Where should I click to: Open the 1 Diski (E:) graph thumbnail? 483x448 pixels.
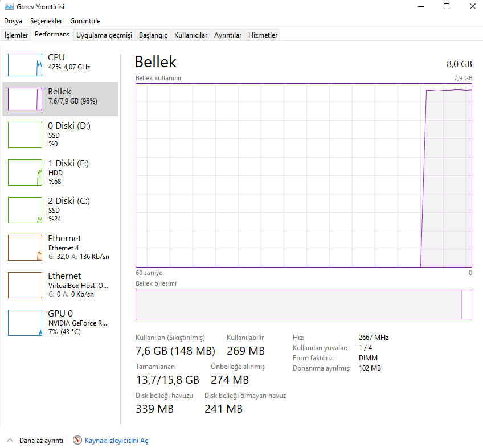tap(25, 172)
